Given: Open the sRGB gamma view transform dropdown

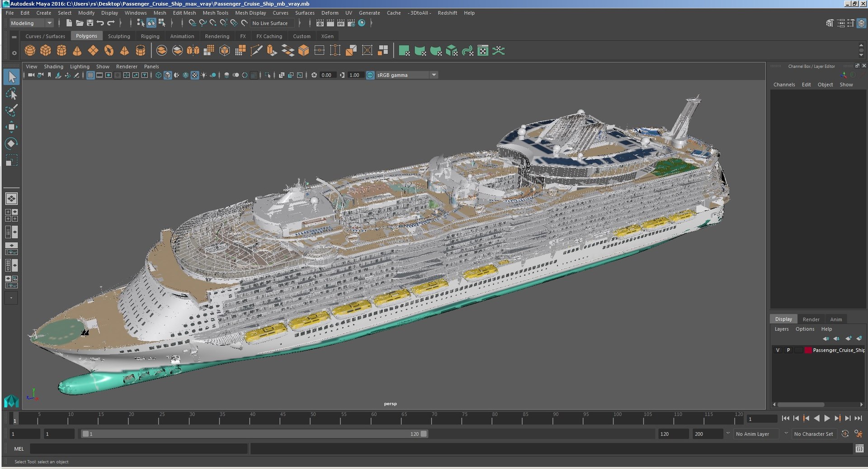Looking at the screenshot, I should coord(407,75).
